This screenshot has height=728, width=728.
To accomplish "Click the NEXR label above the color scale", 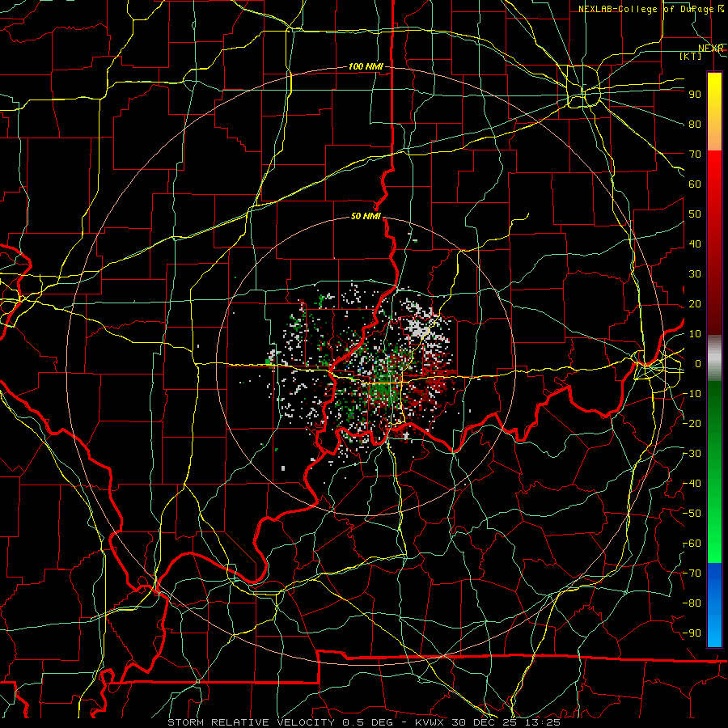I will [x=711, y=49].
